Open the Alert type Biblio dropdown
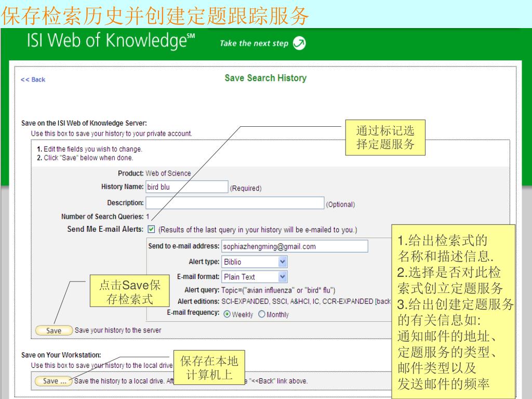The height and width of the screenshot is (399, 532). click(x=255, y=262)
